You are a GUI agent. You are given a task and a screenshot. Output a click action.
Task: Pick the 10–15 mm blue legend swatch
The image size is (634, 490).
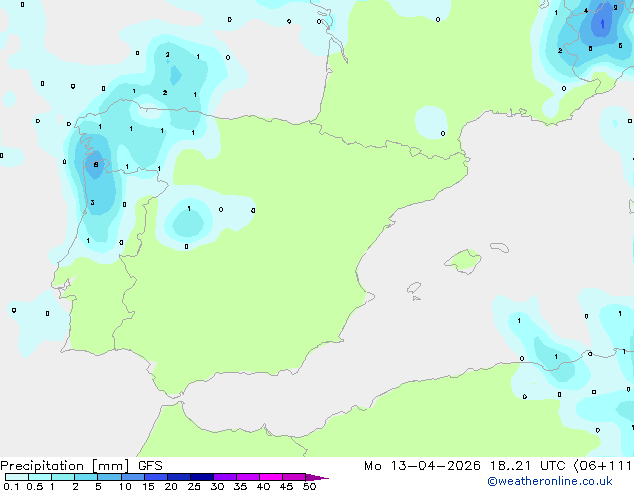click(x=133, y=477)
